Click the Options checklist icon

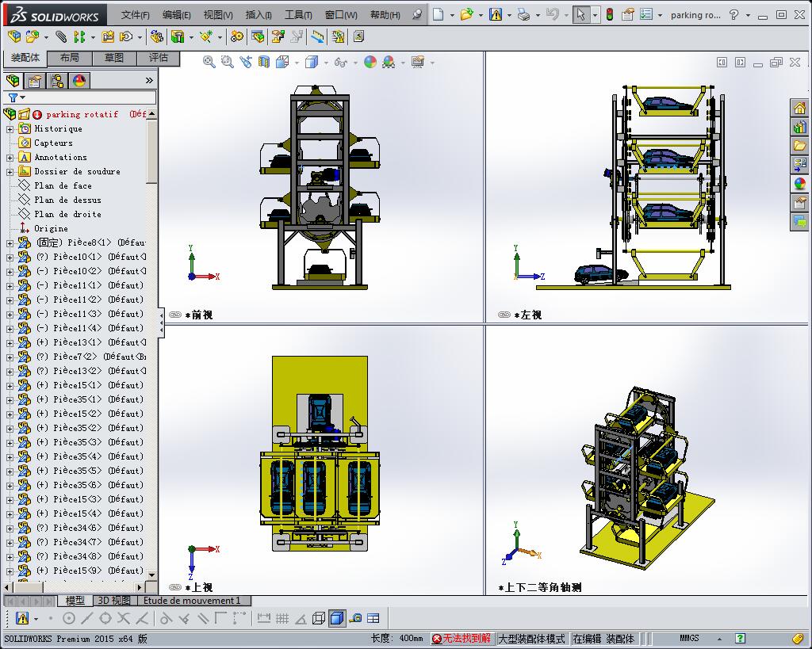point(646,14)
